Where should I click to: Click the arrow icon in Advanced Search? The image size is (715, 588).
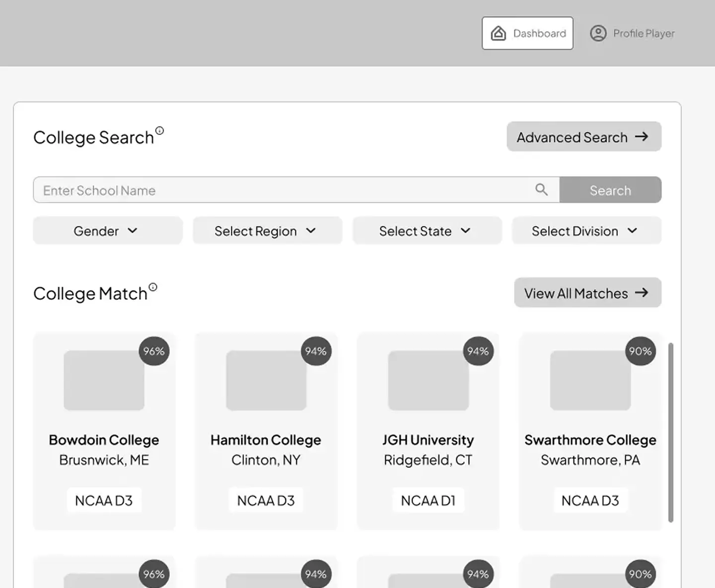(642, 136)
